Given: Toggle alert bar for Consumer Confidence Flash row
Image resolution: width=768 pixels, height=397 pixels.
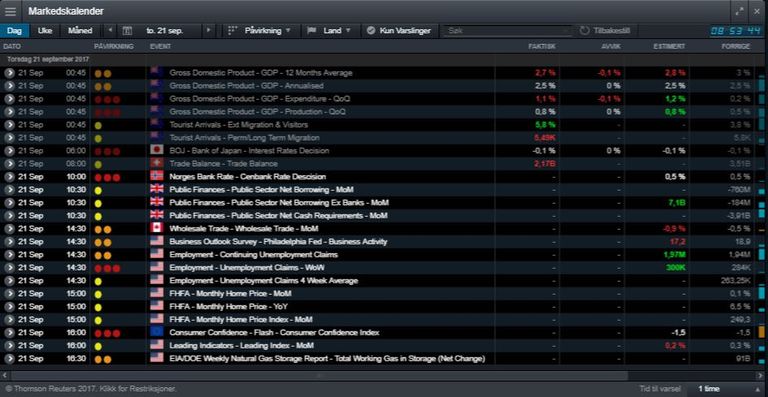Looking at the screenshot, I should pyautogui.click(x=762, y=332).
